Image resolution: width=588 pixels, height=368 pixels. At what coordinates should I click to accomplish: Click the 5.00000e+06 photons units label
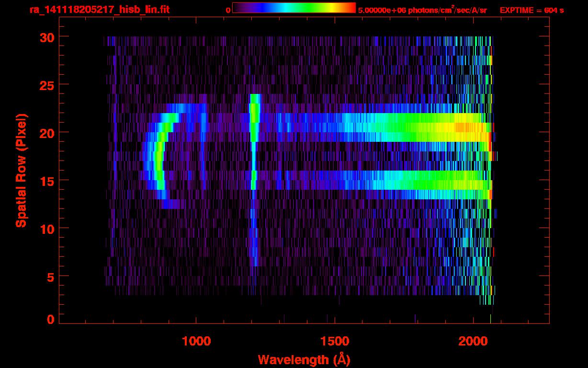[x=422, y=10]
